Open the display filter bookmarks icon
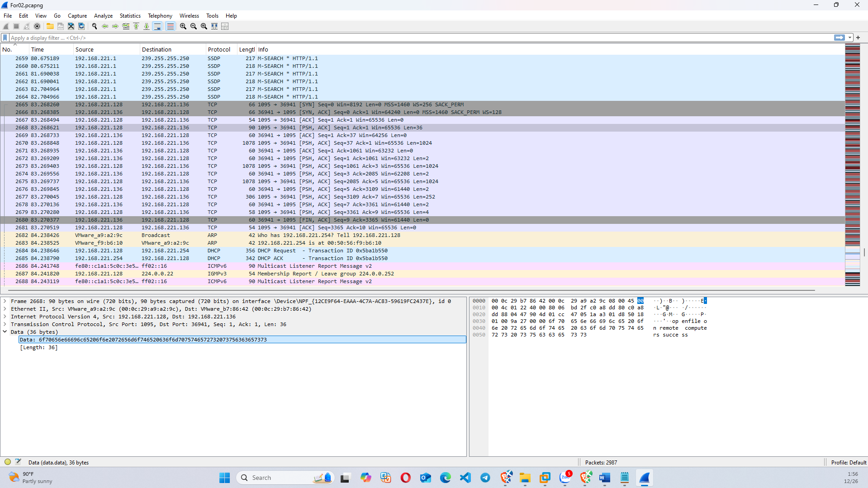 [x=5, y=38]
